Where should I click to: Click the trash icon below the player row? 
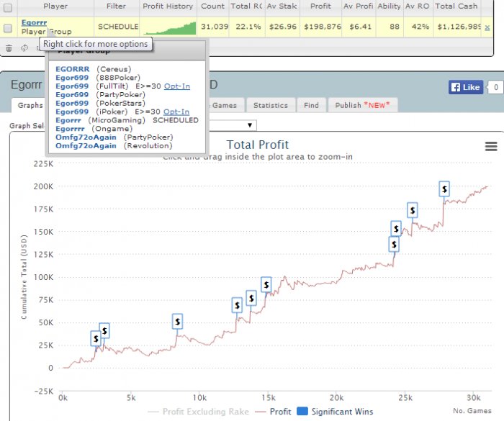point(9,48)
